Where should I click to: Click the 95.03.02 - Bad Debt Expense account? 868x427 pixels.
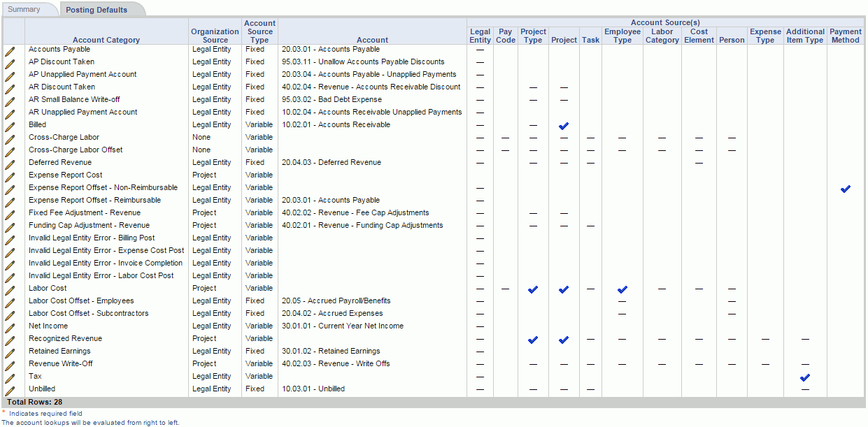[332, 100]
